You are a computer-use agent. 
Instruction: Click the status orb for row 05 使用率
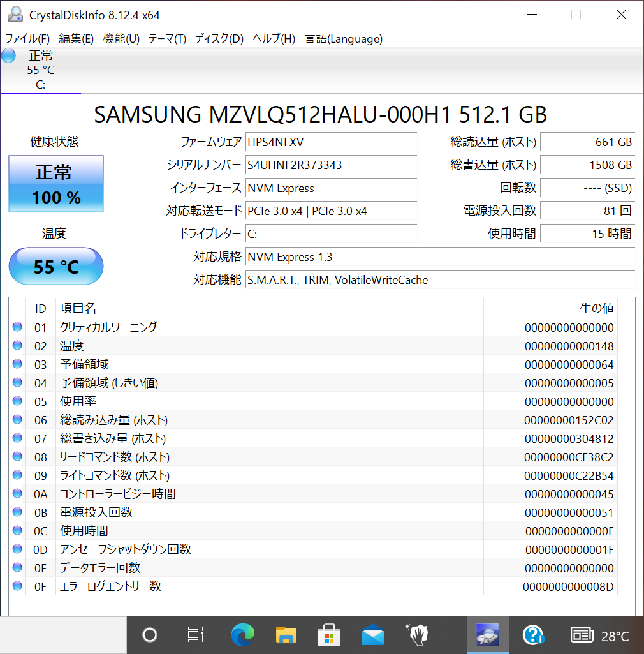pyautogui.click(x=17, y=401)
